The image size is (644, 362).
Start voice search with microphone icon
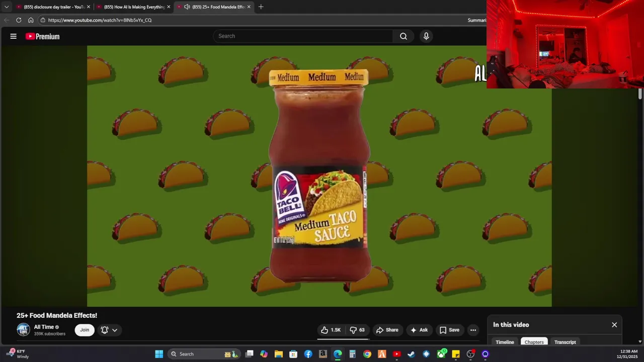click(426, 36)
